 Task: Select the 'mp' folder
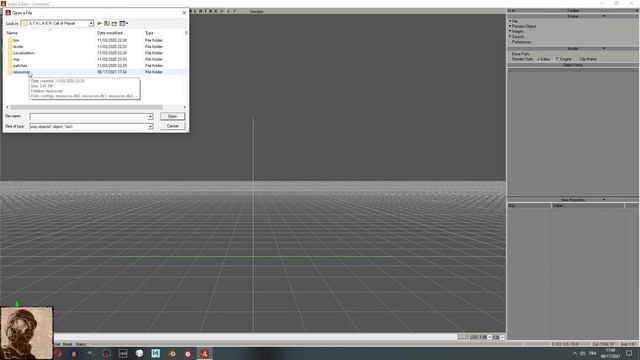click(x=16, y=59)
